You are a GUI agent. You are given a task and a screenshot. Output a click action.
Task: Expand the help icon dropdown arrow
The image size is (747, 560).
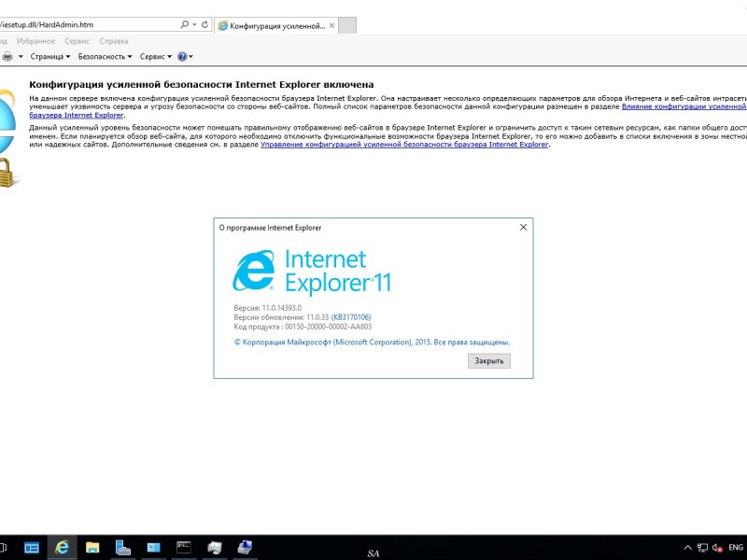click(191, 57)
